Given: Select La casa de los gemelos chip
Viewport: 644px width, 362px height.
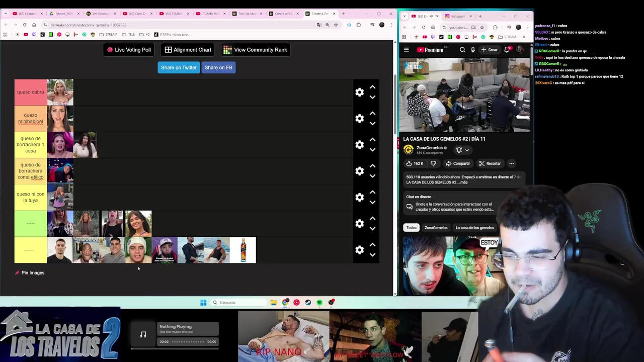Looking at the screenshot, I should click(474, 228).
